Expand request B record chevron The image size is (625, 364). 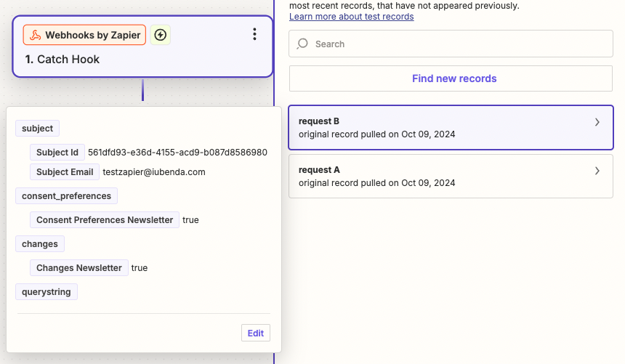click(x=597, y=122)
